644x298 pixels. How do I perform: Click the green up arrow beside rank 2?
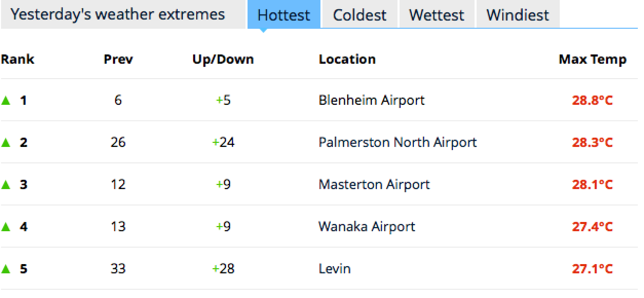point(6,142)
